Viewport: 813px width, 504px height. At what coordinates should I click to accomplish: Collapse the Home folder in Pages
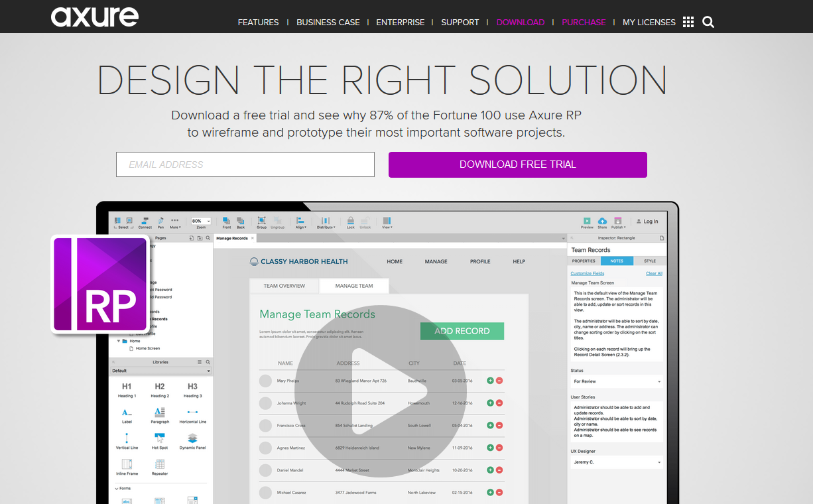point(119,341)
